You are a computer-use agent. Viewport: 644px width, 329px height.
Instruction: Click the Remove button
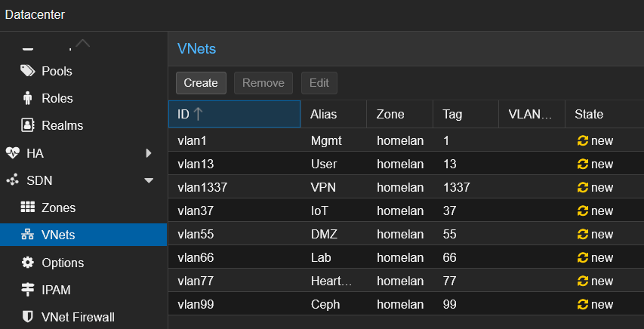coord(263,83)
